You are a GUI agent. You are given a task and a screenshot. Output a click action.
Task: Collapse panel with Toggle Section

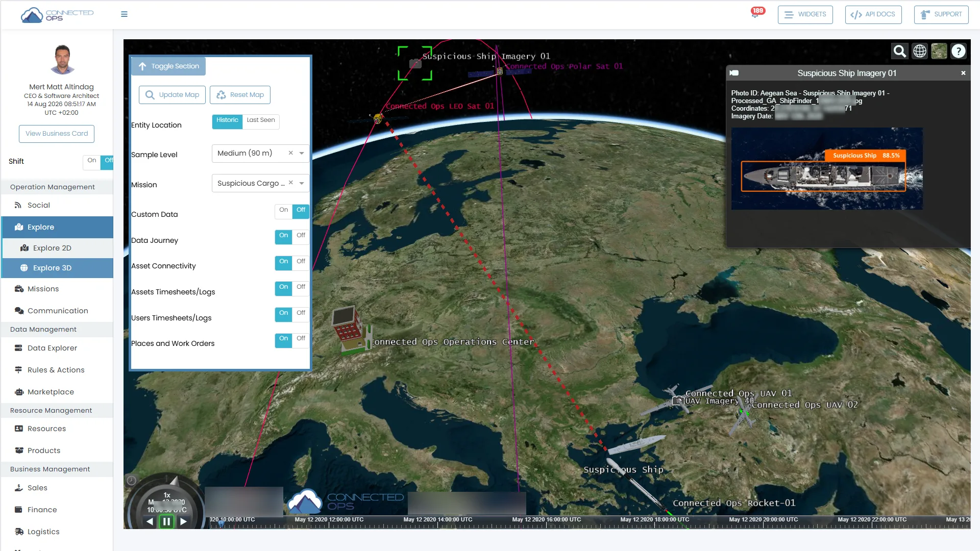(168, 66)
